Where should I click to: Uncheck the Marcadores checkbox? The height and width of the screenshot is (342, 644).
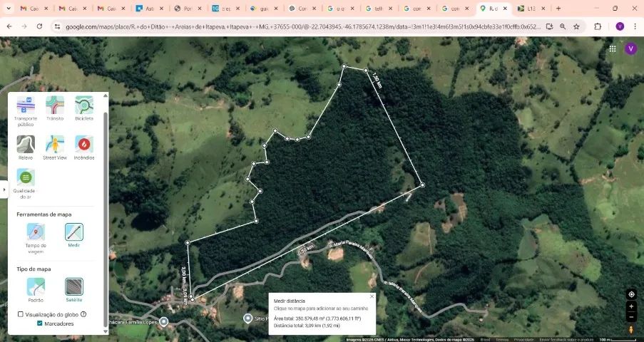40,323
